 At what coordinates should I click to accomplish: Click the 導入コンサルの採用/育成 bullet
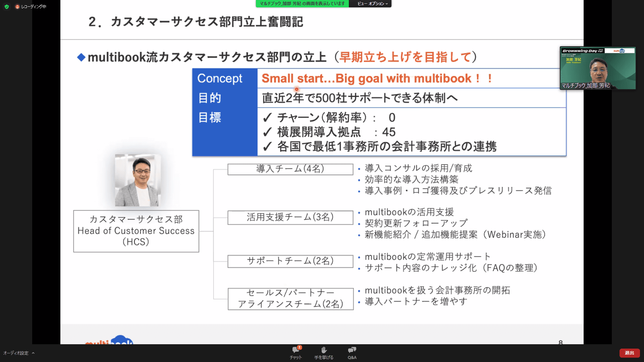[418, 168]
